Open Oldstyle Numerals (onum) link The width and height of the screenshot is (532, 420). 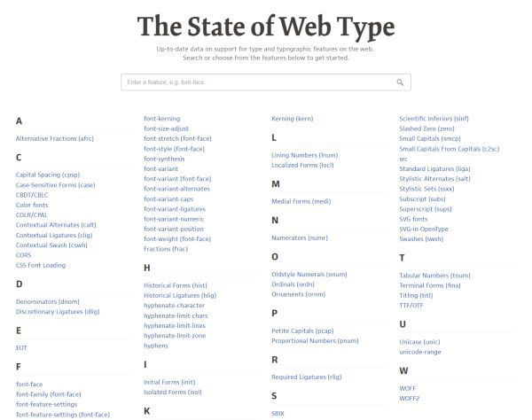309,274
